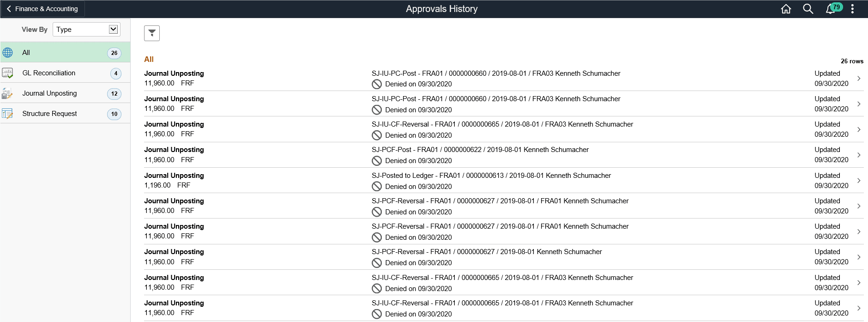Open the global search
This screenshot has height=322, width=868.
coord(808,8)
